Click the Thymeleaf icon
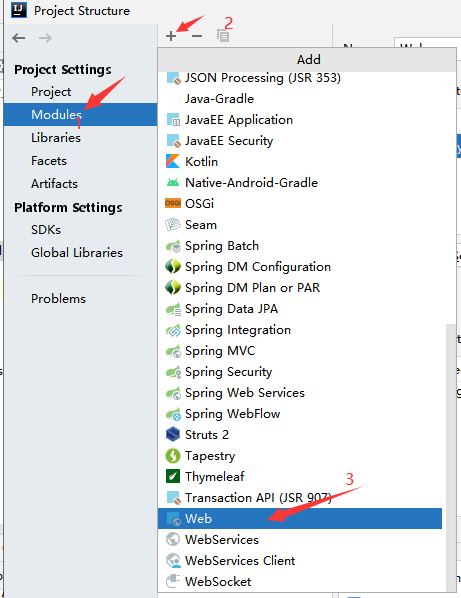Viewport: 461px width, 598px height. pos(173,476)
